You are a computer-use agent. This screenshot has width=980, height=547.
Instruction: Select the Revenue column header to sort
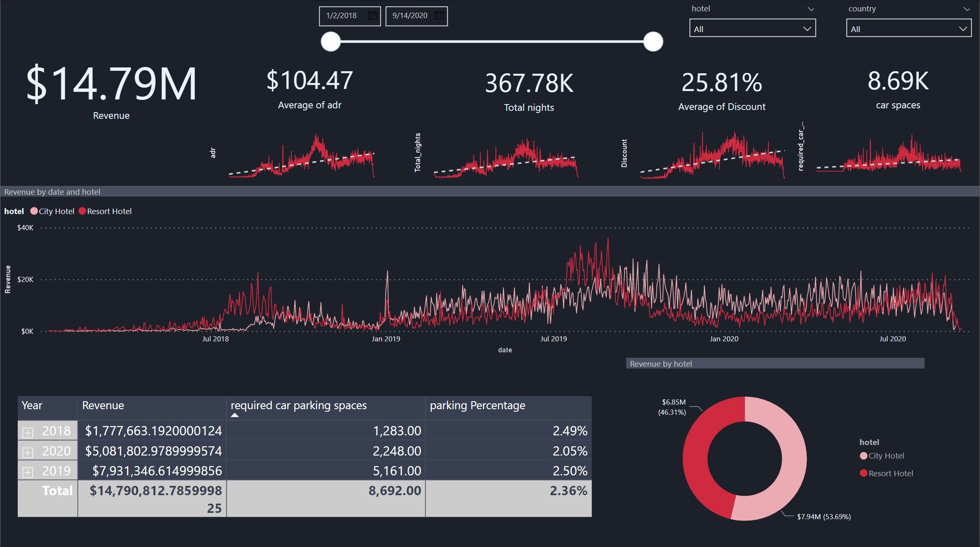[x=103, y=405]
